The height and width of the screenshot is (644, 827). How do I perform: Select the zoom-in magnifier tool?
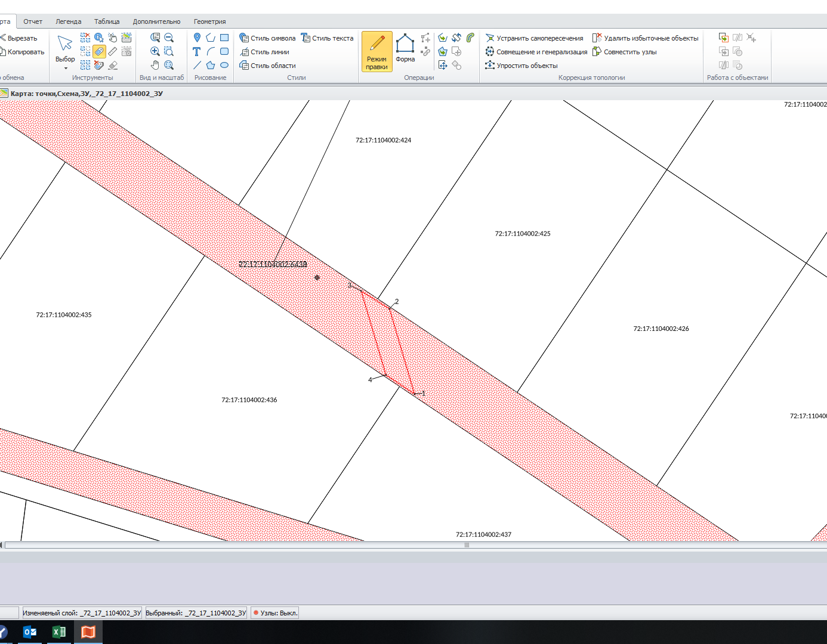(155, 52)
